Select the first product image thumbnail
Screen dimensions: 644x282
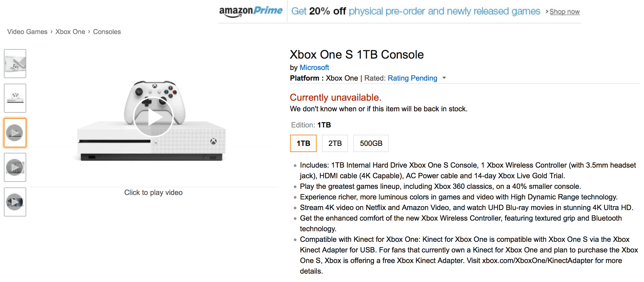[15, 64]
